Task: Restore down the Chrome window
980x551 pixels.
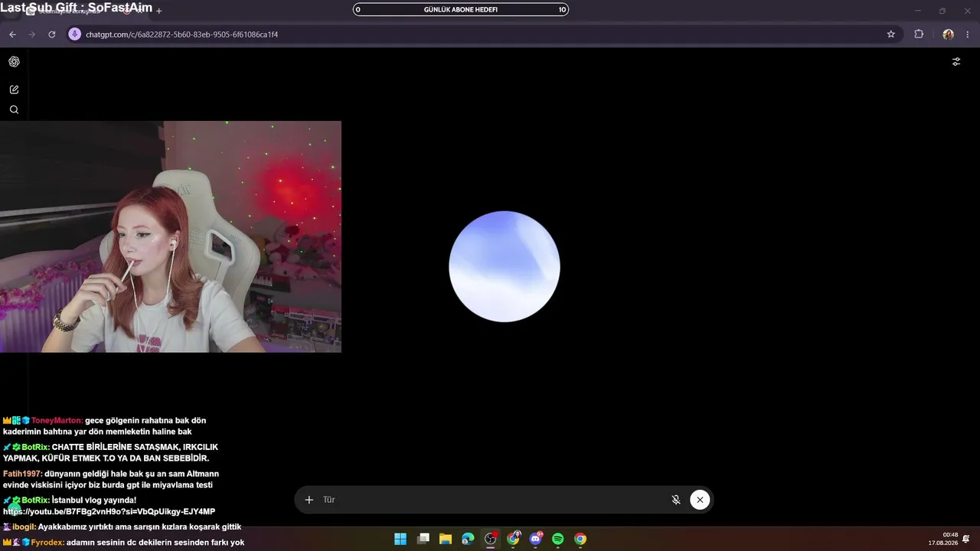Action: tap(942, 11)
